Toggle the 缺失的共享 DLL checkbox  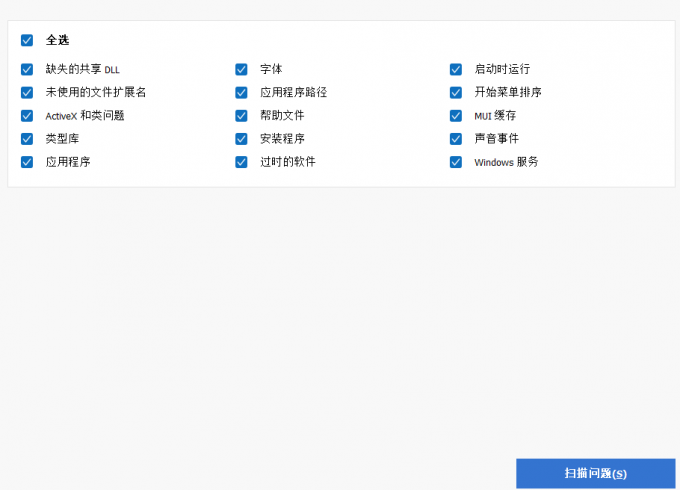[x=27, y=69]
